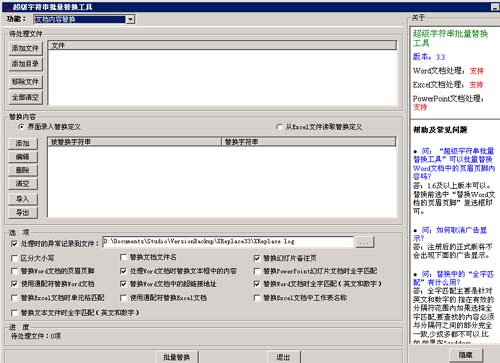The width and height of the screenshot is (500, 363).
Task: Toggle the 区分大小写 checkbox
Action: [14, 258]
